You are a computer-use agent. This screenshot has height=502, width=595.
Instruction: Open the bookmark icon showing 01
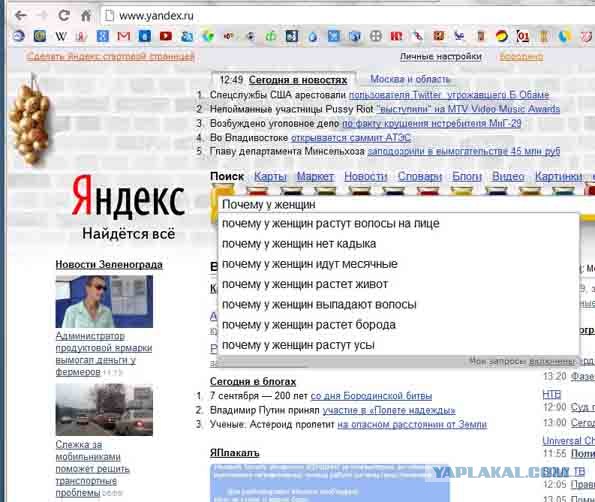pos(523,36)
